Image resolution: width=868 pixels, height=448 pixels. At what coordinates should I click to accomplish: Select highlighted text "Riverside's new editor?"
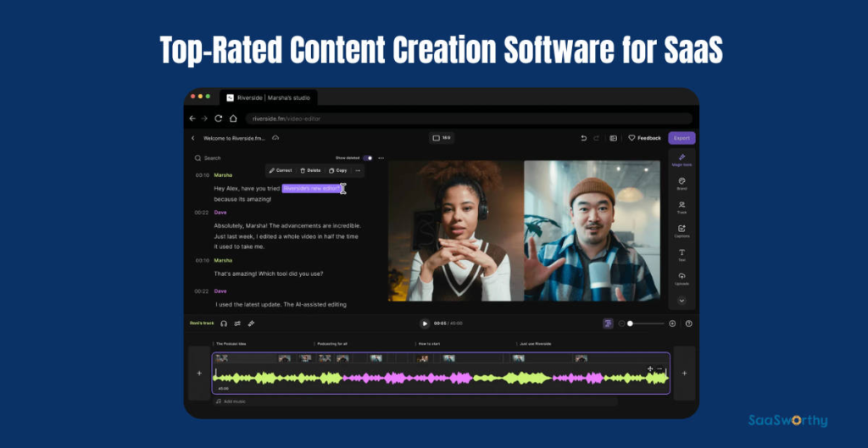[312, 189]
